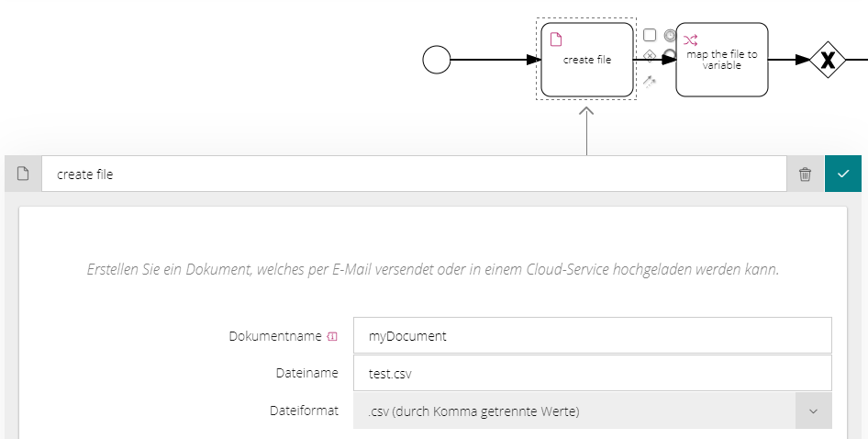Click the create file title input field
The height and width of the screenshot is (439, 868).
[x=414, y=174]
